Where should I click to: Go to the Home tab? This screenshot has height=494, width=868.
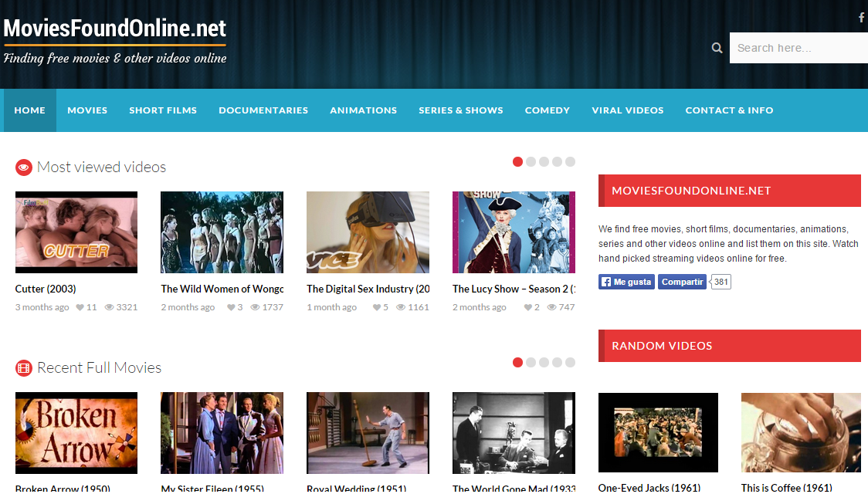(30, 110)
